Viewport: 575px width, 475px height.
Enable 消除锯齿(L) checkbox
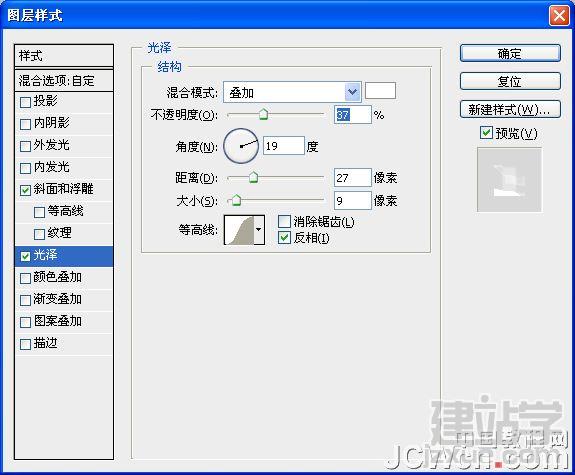pos(285,222)
